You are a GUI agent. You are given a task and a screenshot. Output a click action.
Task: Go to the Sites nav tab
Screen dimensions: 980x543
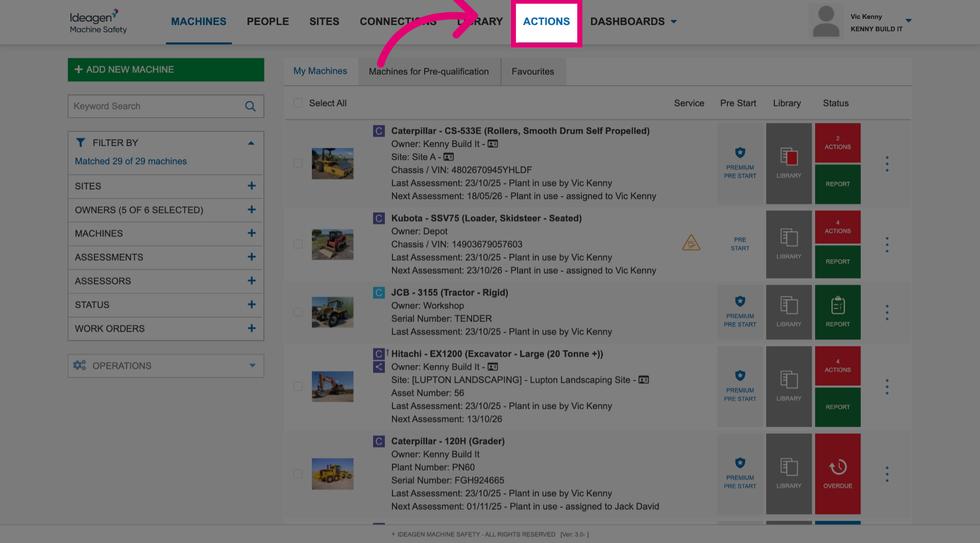(324, 21)
